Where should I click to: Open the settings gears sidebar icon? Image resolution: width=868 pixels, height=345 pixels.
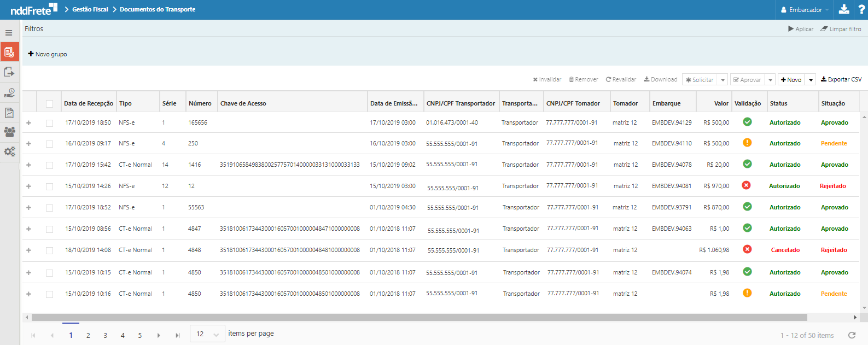click(x=9, y=151)
